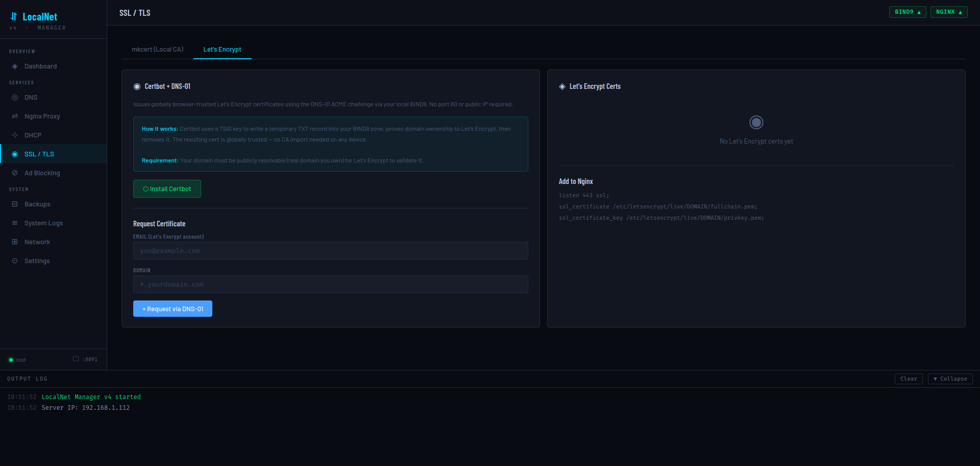Image resolution: width=980 pixels, height=466 pixels.
Task: Click the Ad Blocking sidebar icon
Action: pyautogui.click(x=15, y=173)
